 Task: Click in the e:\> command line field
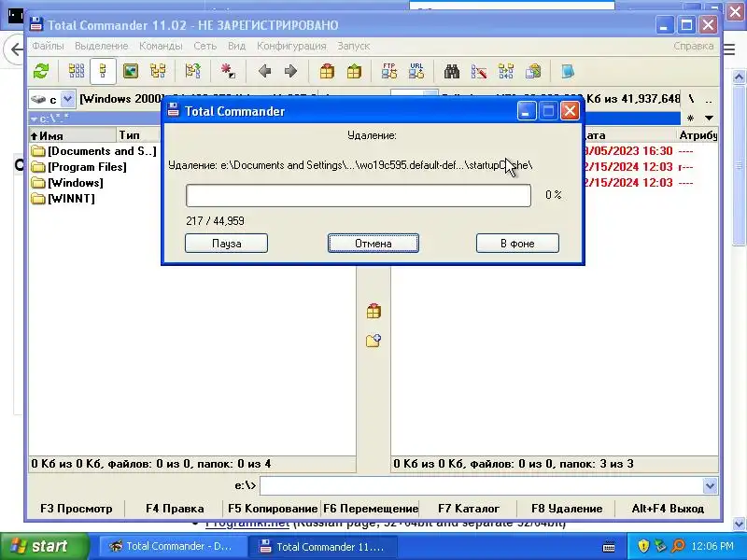(482, 486)
